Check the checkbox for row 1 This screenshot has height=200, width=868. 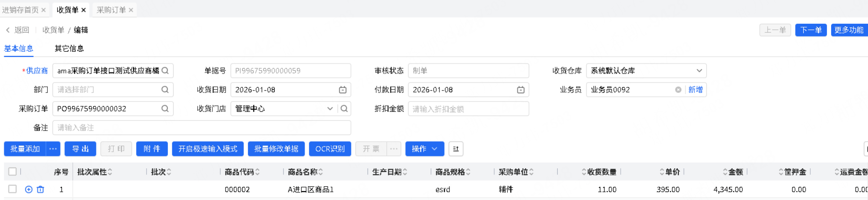tap(13, 189)
